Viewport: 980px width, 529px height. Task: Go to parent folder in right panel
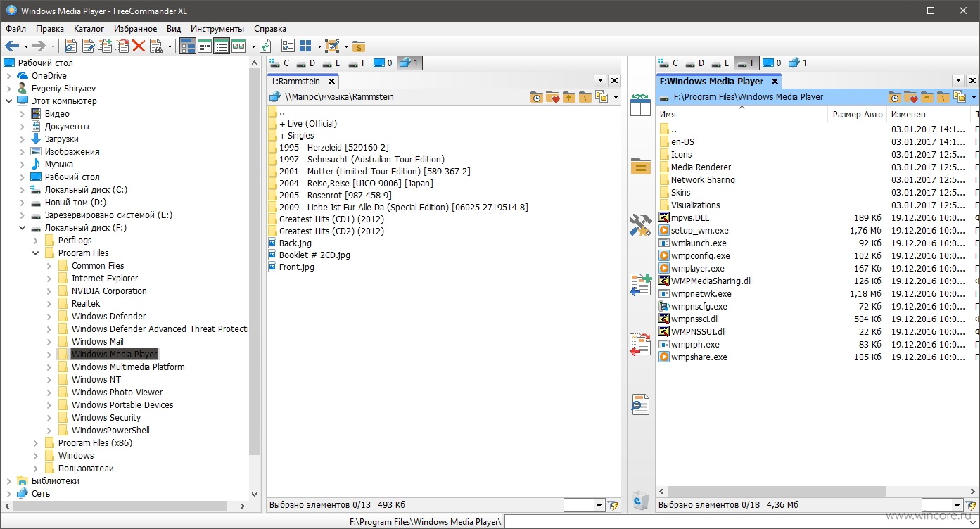click(927, 97)
